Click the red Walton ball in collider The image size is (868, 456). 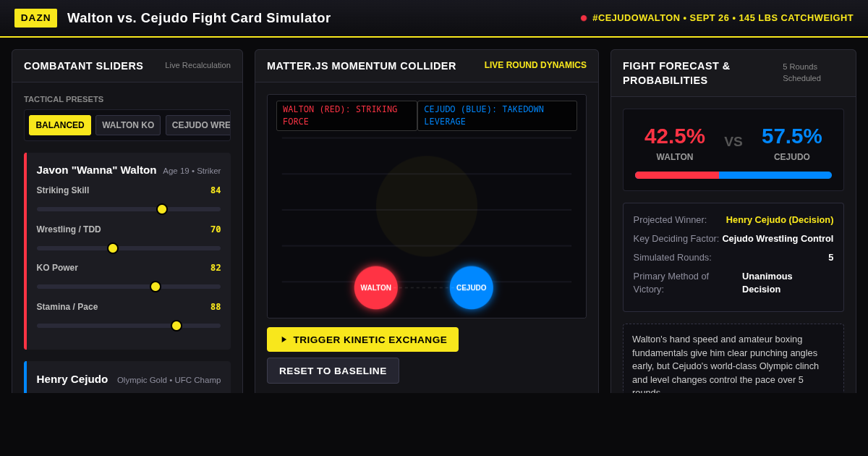(x=376, y=288)
